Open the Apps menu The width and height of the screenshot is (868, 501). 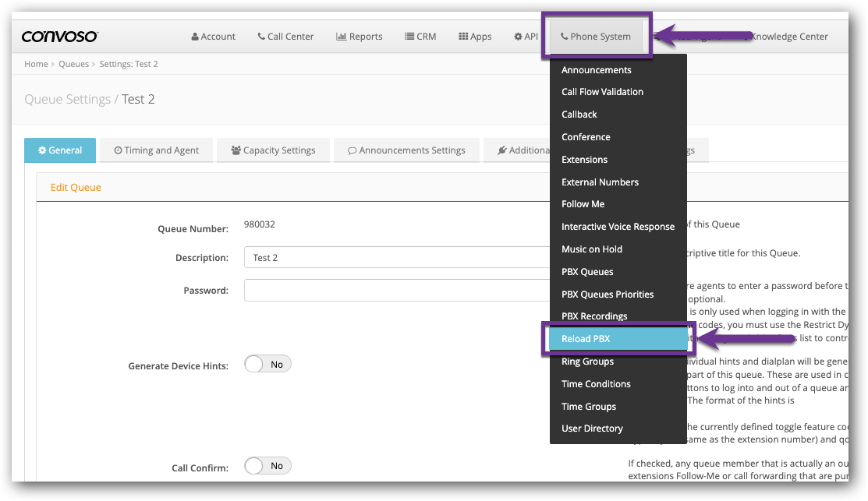click(x=474, y=36)
